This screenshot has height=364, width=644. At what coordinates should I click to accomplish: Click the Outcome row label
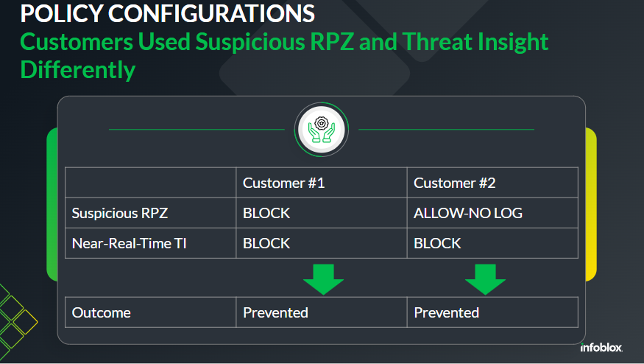pyautogui.click(x=102, y=312)
